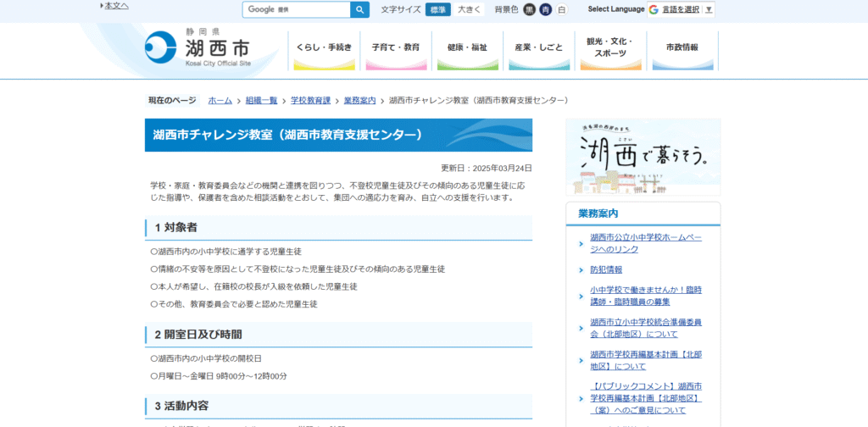This screenshot has width=868, height=427.
Task: Switch text size to 標準
Action: 437,9
